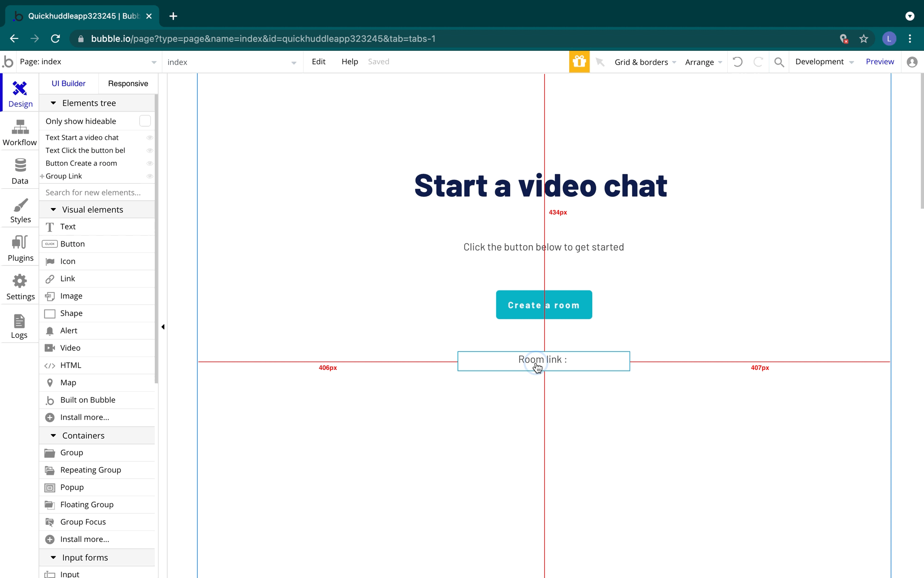Open the Development version dropdown
The image size is (924, 578).
coord(824,62)
